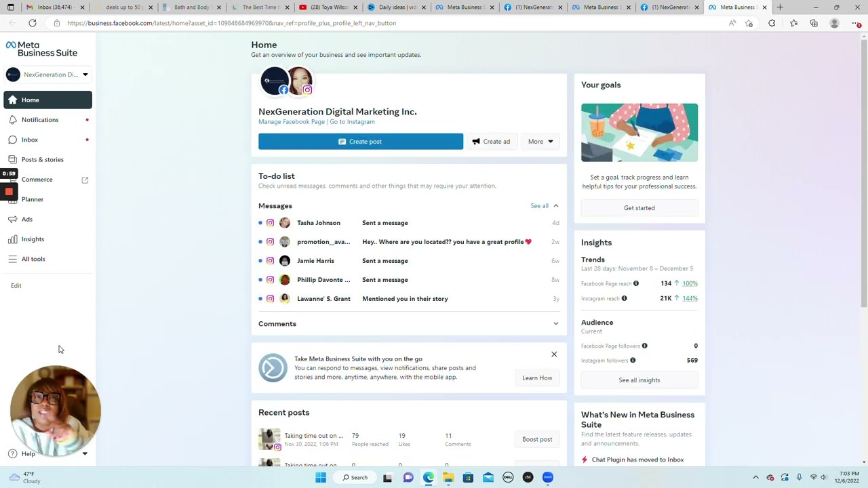Image resolution: width=868 pixels, height=488 pixels.
Task: Click Get started under Your goals
Action: point(639,208)
